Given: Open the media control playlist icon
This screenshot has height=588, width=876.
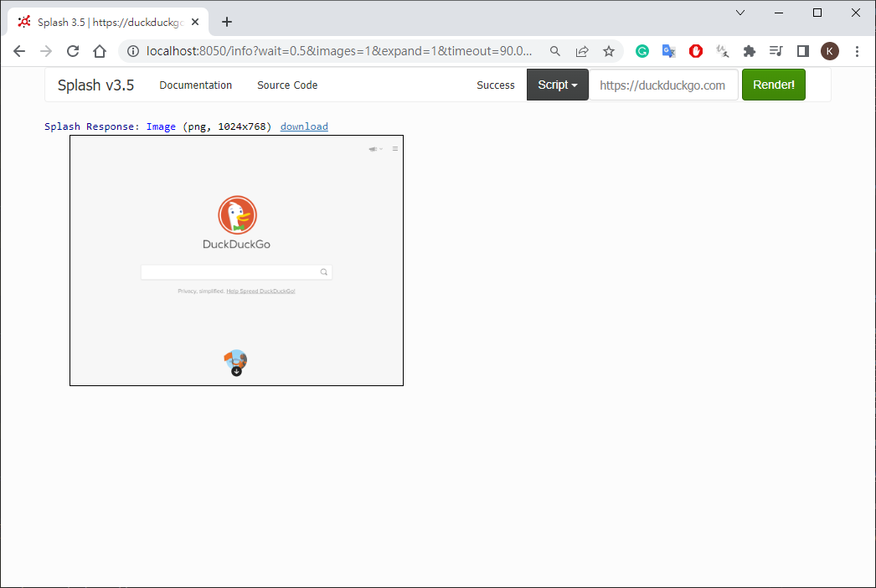Looking at the screenshot, I should click(x=776, y=51).
